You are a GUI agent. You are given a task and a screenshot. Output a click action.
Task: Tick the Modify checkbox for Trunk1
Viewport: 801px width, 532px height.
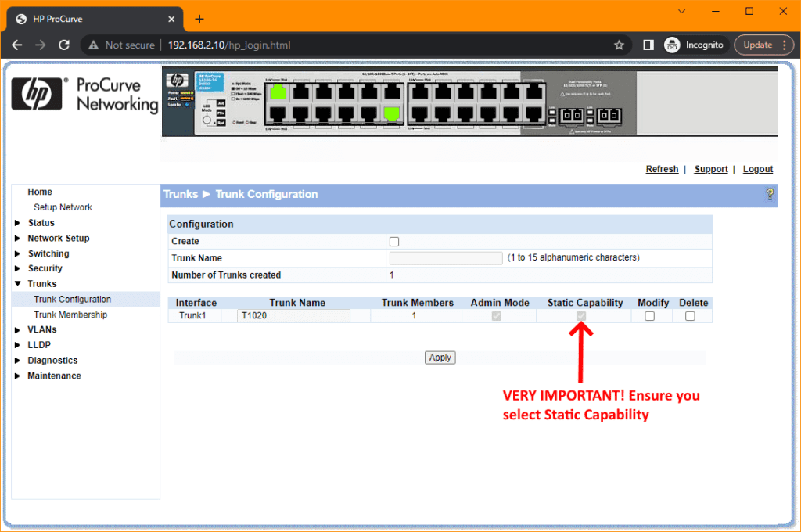tap(649, 316)
